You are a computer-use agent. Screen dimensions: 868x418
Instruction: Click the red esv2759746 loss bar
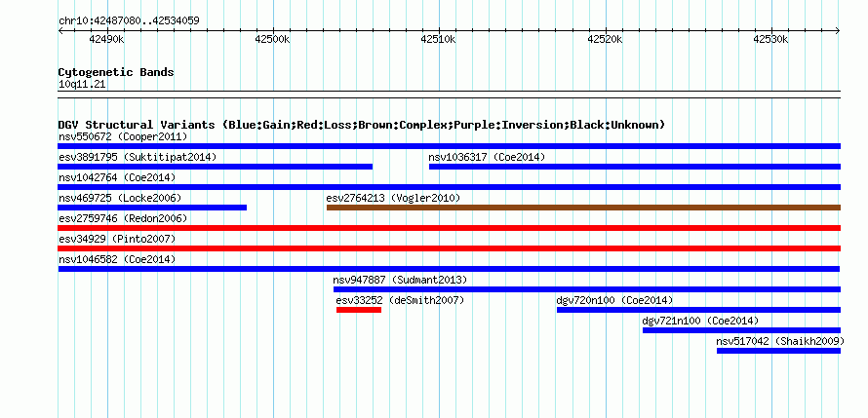click(x=449, y=228)
